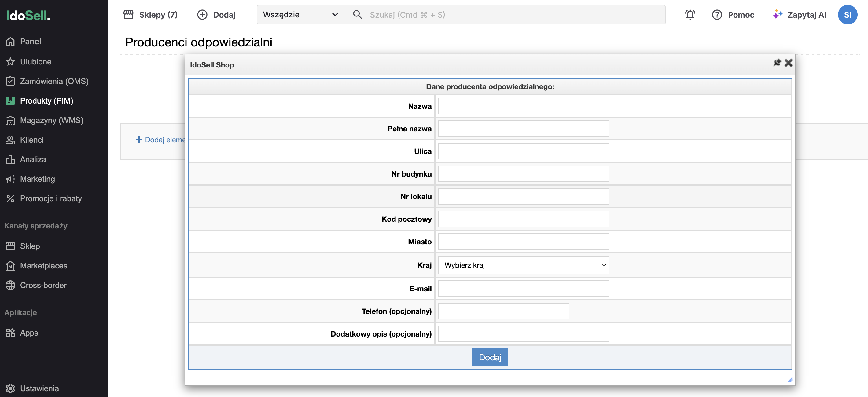
Task: Go to Marketplaces menu item
Action: click(43, 266)
